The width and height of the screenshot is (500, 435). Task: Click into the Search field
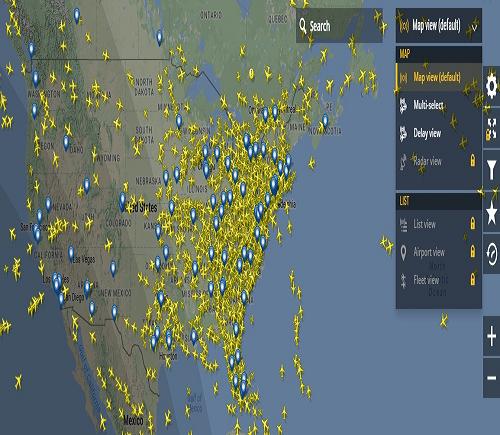point(339,26)
